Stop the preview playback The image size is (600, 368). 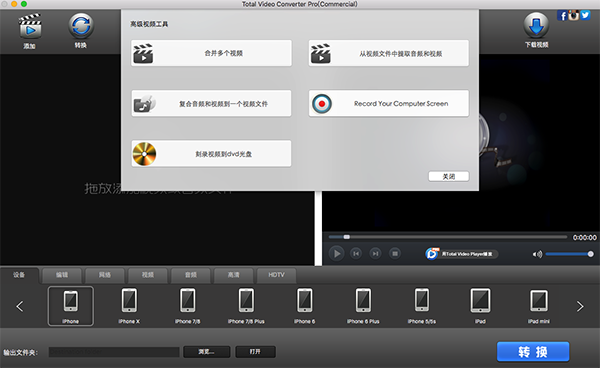click(395, 253)
